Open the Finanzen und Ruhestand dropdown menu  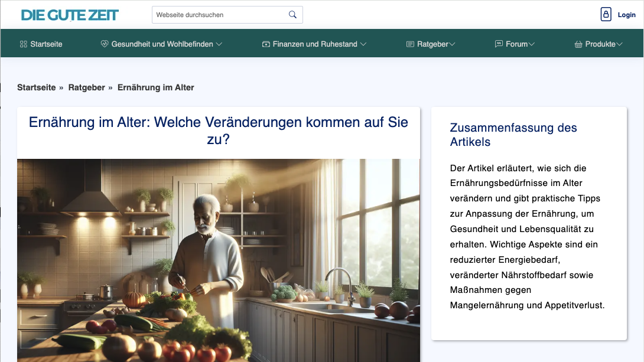(363, 43)
